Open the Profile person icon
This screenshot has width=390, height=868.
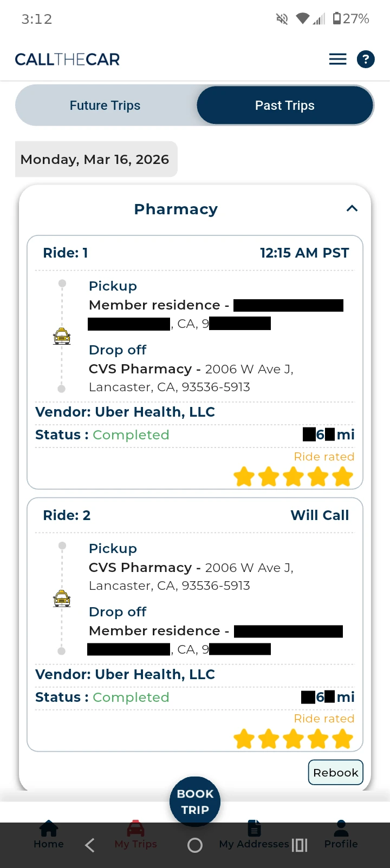(x=341, y=828)
